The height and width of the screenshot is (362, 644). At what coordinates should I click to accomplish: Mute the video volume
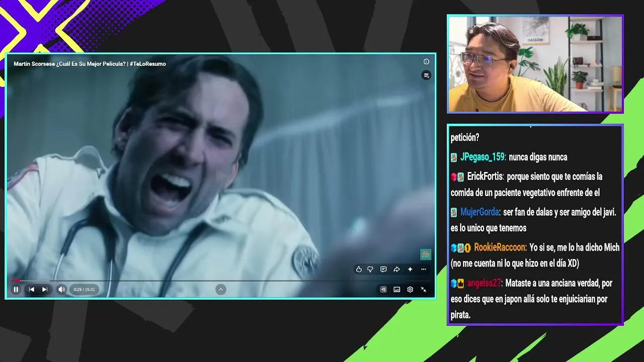61,289
